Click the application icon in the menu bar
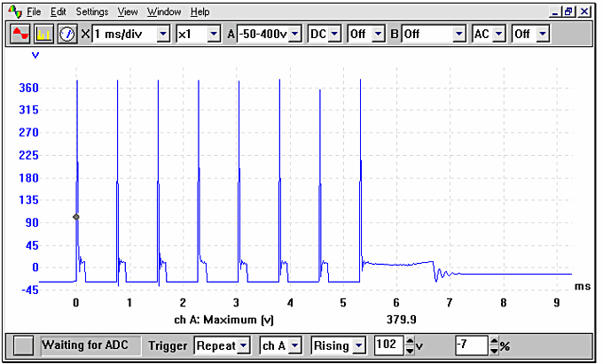The height and width of the screenshot is (364, 603). tap(13, 12)
